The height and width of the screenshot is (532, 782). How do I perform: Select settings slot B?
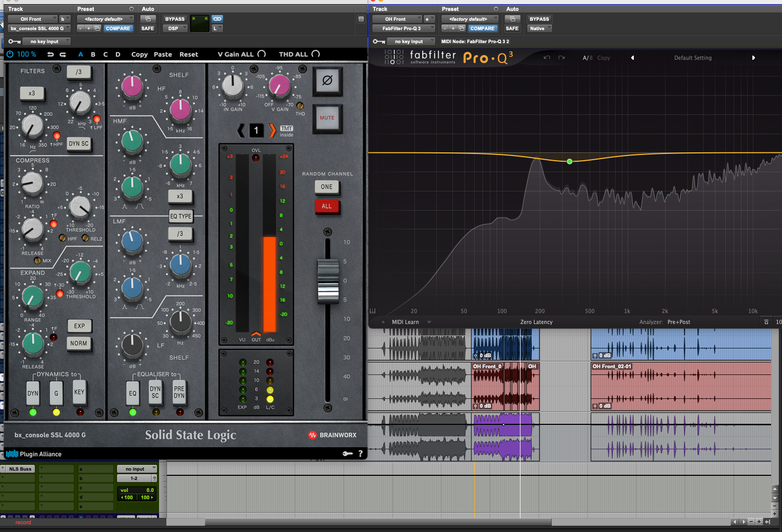coord(93,54)
